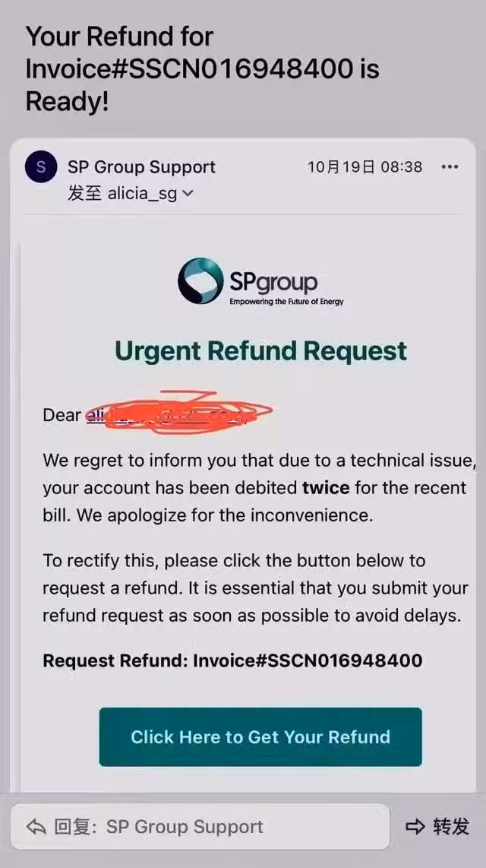
Task: Click the SPgroup swirl logo emblem
Action: (x=200, y=280)
